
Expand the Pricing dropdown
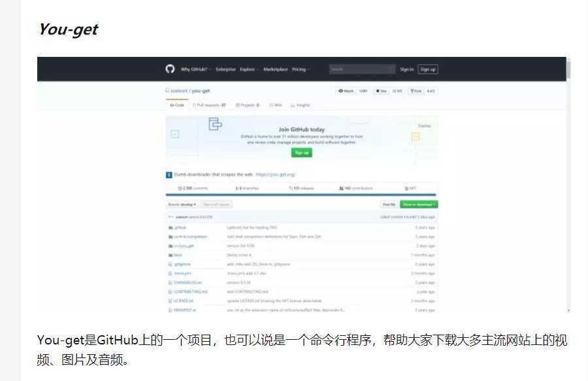(x=301, y=69)
